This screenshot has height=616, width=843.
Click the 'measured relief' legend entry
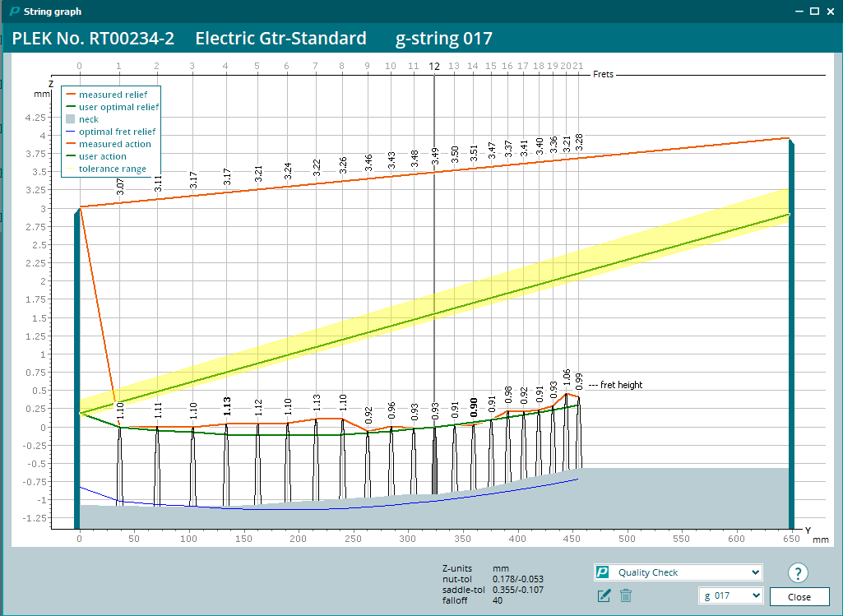tap(113, 95)
